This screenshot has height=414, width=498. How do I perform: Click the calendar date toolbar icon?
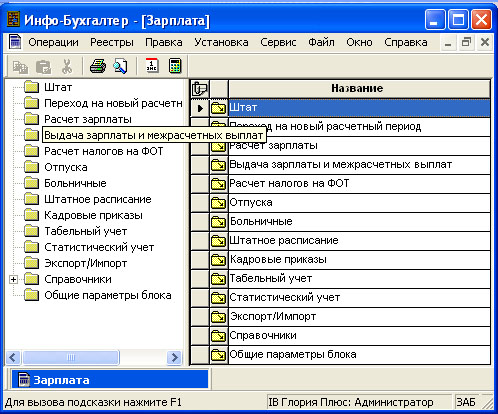coord(152,66)
